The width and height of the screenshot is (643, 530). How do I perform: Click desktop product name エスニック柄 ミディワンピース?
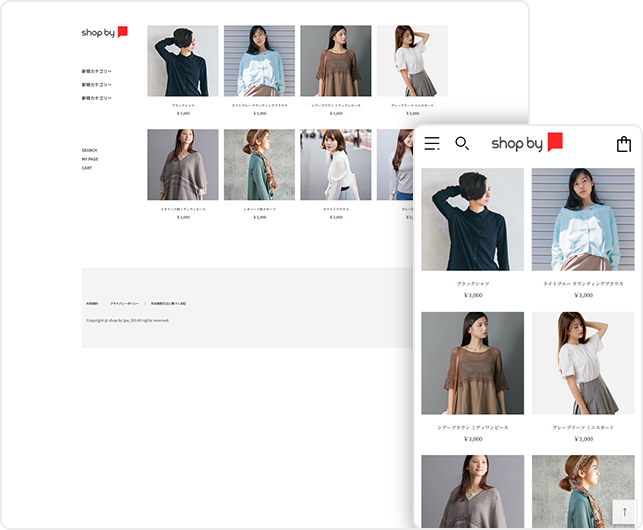(183, 209)
